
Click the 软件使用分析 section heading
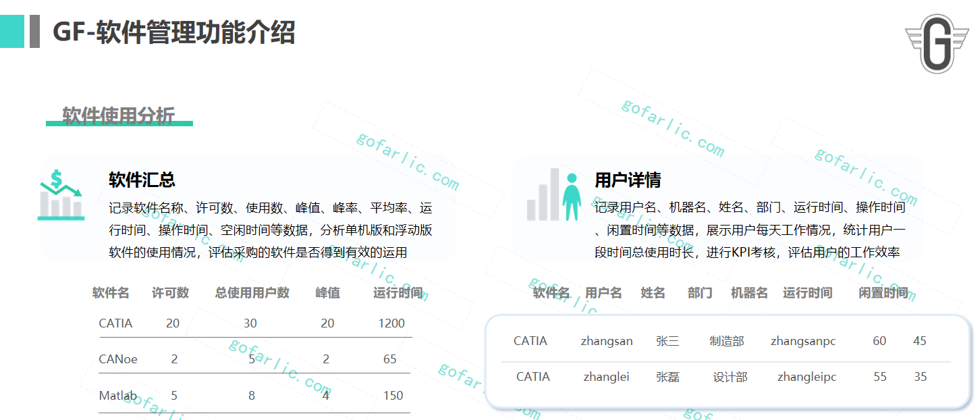pos(119,115)
